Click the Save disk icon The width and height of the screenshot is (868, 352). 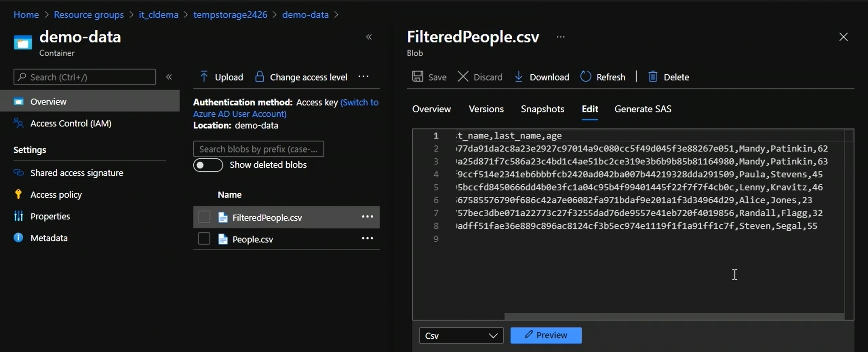(x=417, y=76)
